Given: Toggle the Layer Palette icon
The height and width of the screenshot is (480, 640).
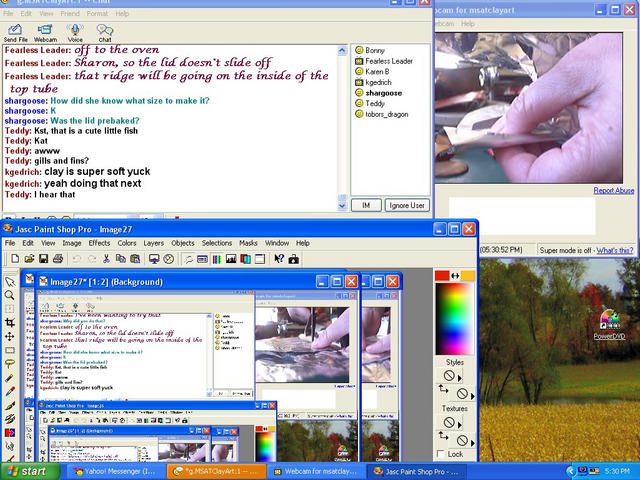Looking at the screenshot, I should coord(245,259).
